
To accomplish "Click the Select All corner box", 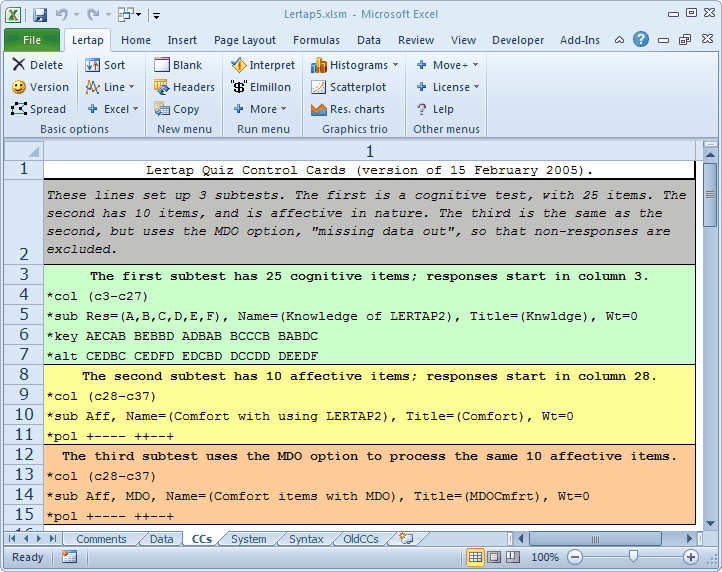I will [24, 151].
